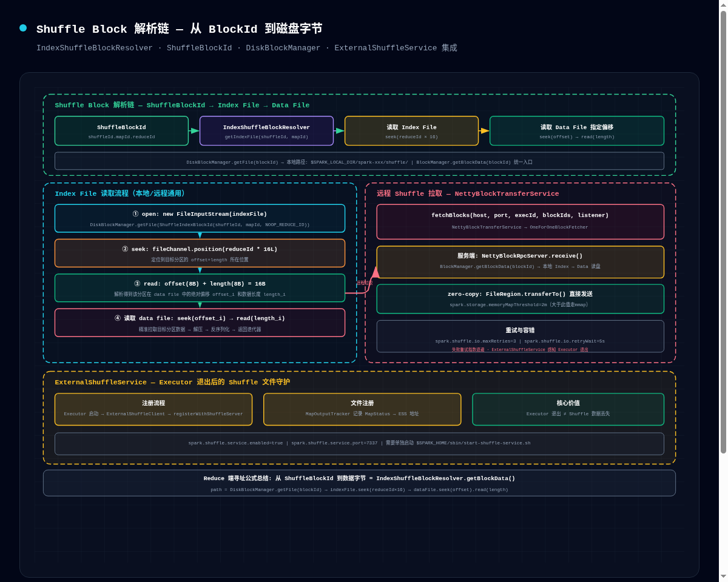
Task: Click the path = DiskBlockManager.getFile formula line
Action: coord(359,489)
